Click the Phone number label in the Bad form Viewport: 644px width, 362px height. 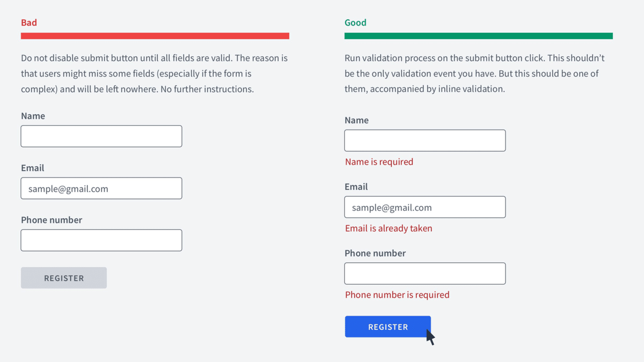click(52, 220)
